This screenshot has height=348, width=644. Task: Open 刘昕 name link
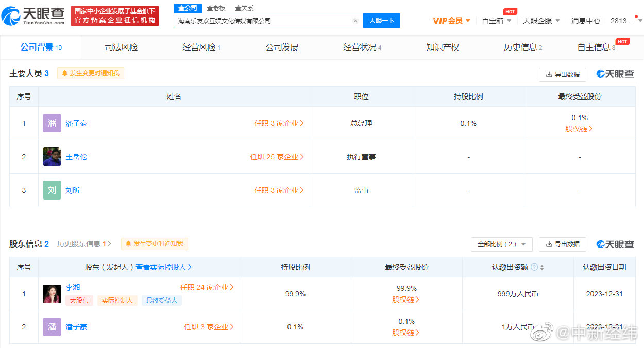[x=73, y=190]
